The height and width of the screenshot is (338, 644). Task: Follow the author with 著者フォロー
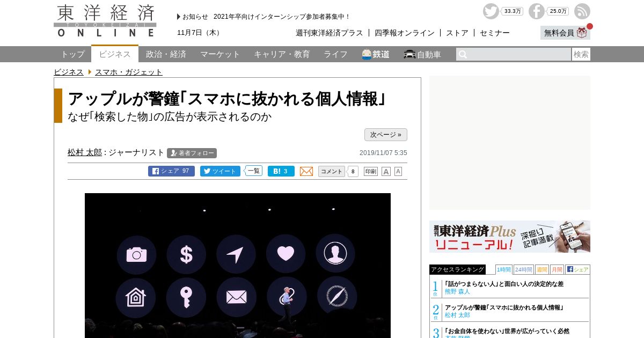[x=192, y=153]
